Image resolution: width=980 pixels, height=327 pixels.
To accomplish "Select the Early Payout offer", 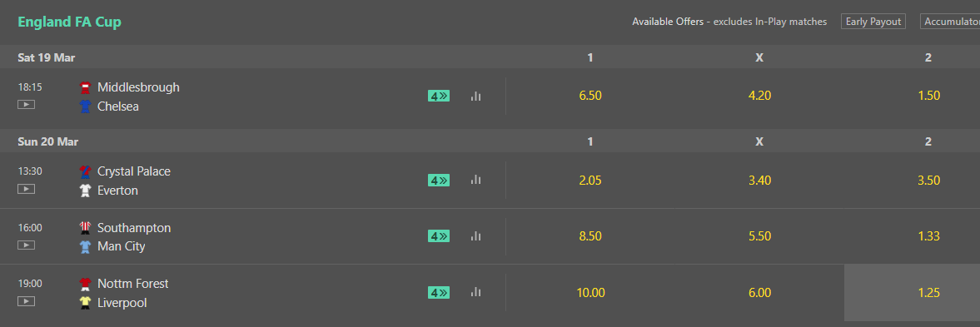I will tap(873, 22).
